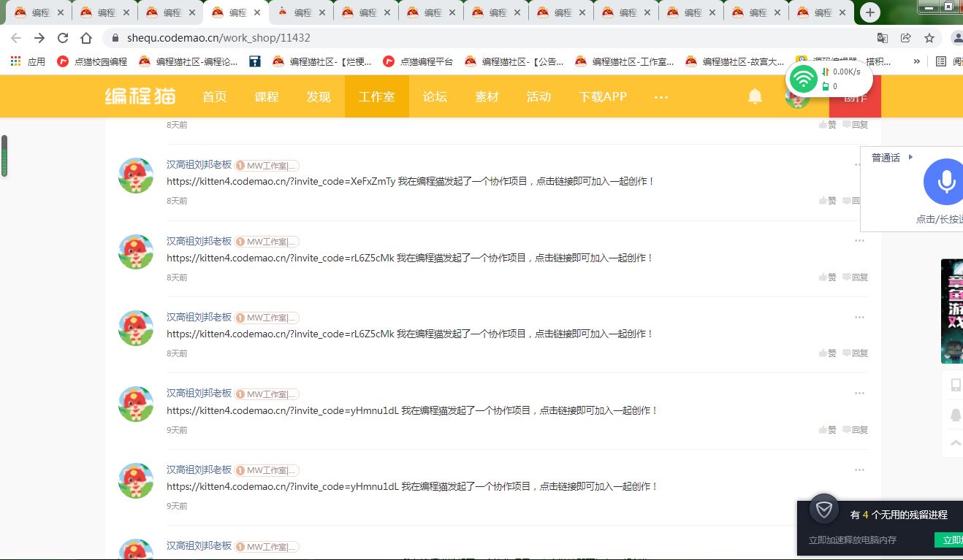
Task: Open more options on the lower yHmnu1dL comment
Action: (859, 469)
